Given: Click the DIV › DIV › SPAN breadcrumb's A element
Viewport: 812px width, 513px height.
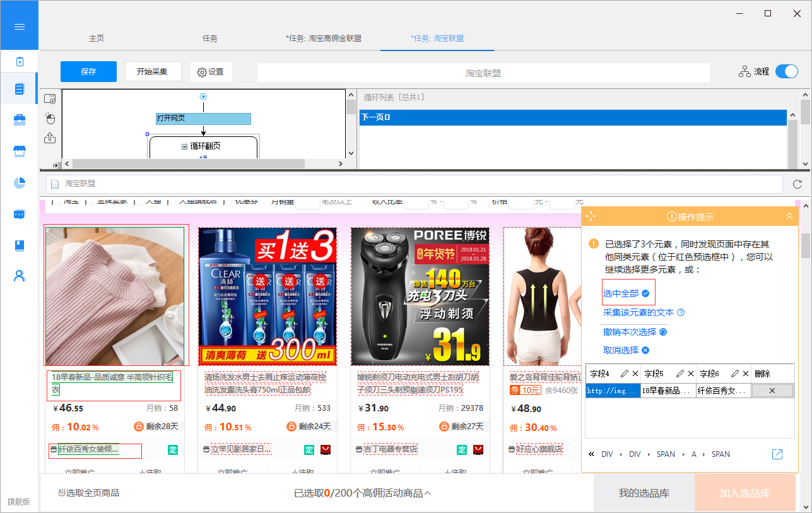Looking at the screenshot, I should 693,454.
